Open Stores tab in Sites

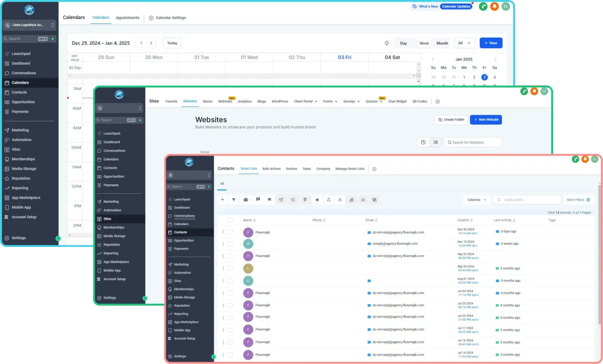[x=208, y=101]
